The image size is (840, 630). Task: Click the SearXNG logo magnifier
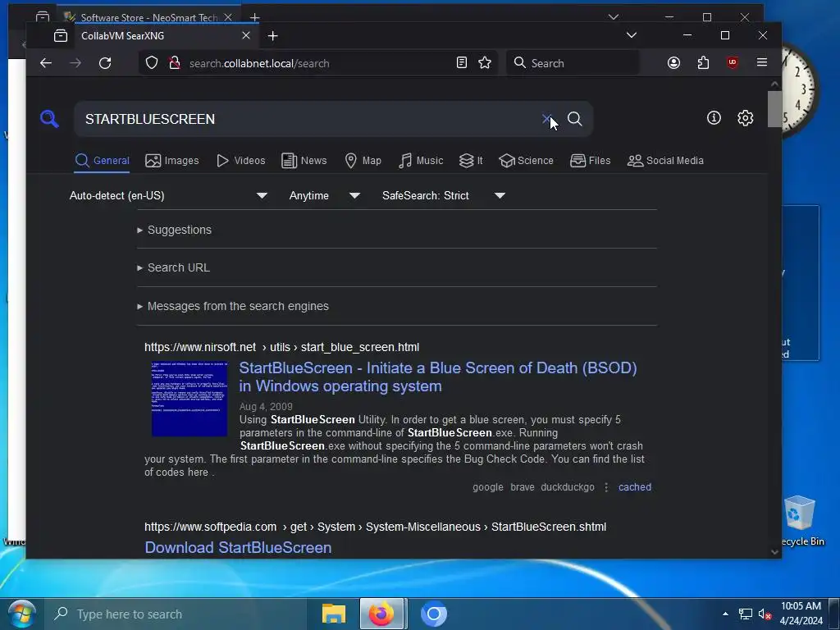coord(49,118)
